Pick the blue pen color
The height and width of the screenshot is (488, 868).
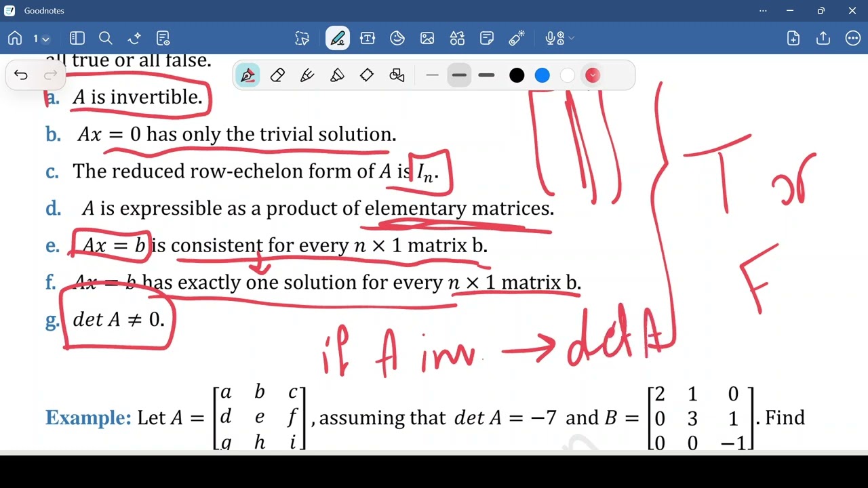click(x=542, y=75)
